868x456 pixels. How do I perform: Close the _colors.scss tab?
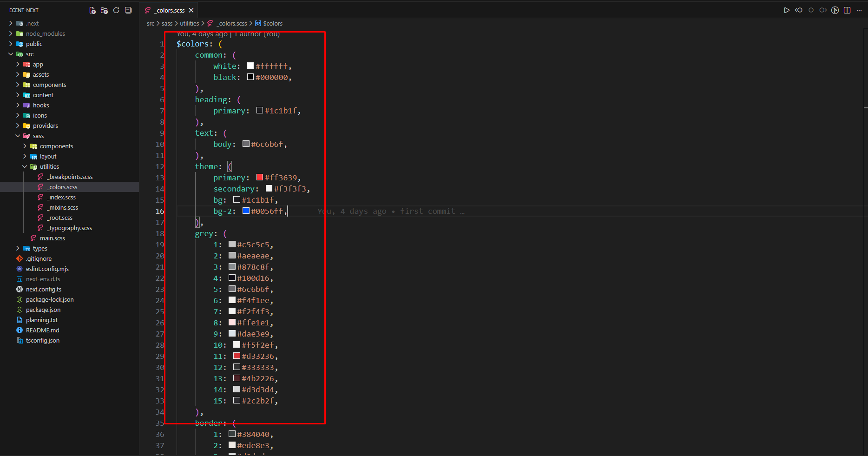[191, 10]
